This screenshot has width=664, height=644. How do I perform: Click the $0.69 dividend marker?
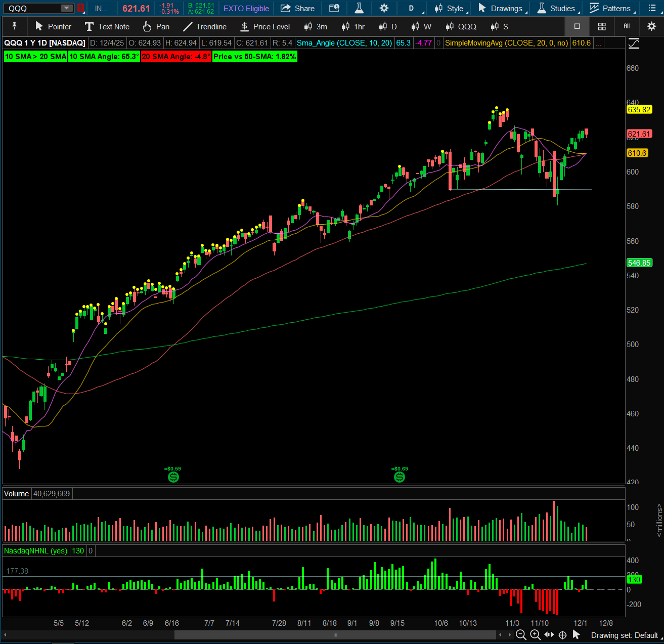(x=400, y=477)
